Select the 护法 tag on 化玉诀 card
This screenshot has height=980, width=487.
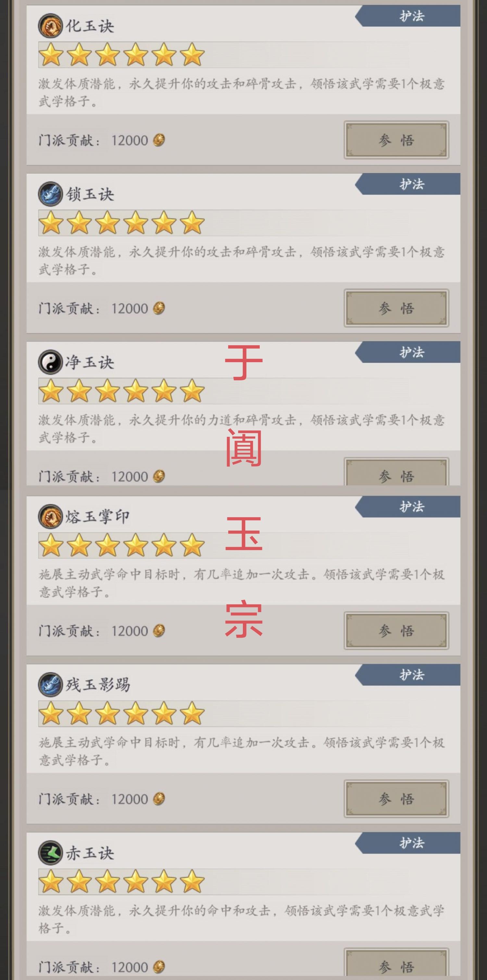408,16
